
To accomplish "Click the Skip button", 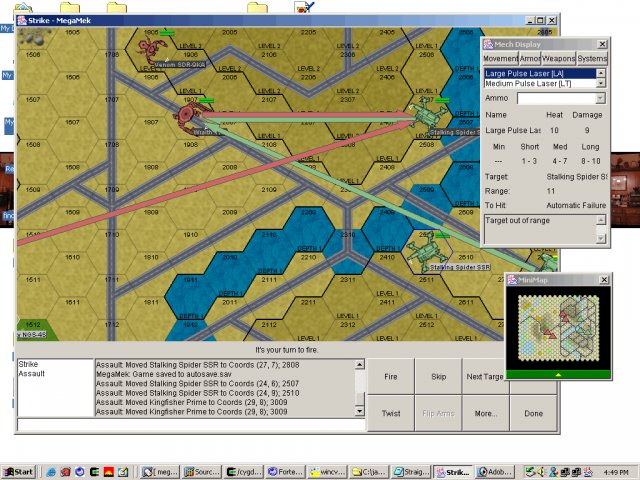I will (438, 376).
